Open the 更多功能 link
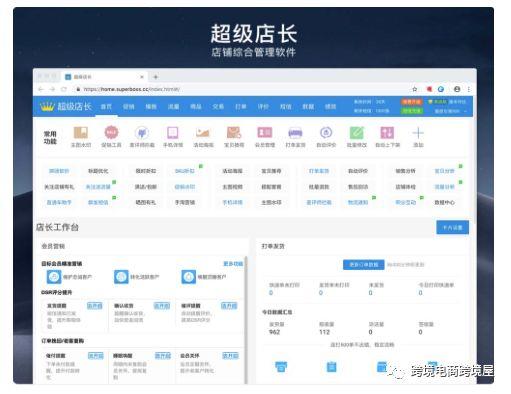Screen dimensions: 511x394 (x=233, y=264)
